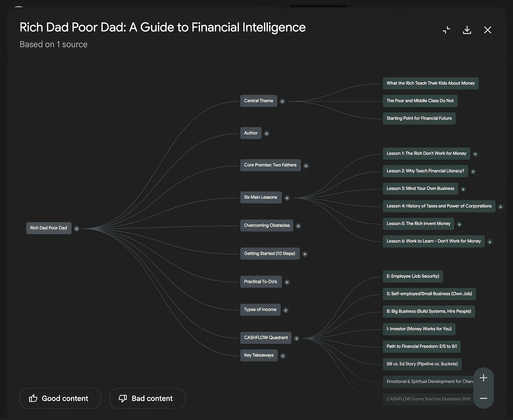Open The Poor and Middle Class Do Not
Screen dimensions: 513x420
tap(420, 101)
